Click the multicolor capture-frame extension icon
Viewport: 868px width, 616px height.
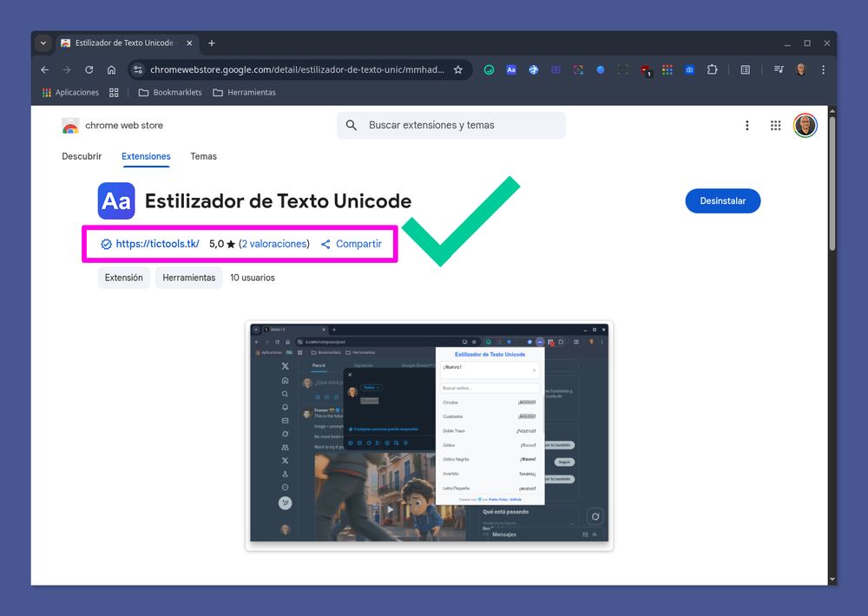(x=578, y=69)
